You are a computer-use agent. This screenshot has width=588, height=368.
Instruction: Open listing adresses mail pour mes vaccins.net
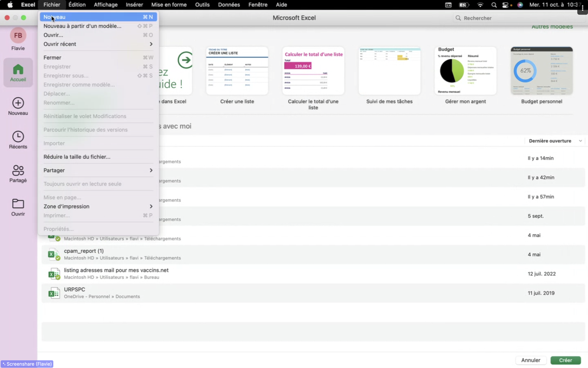[313, 273]
